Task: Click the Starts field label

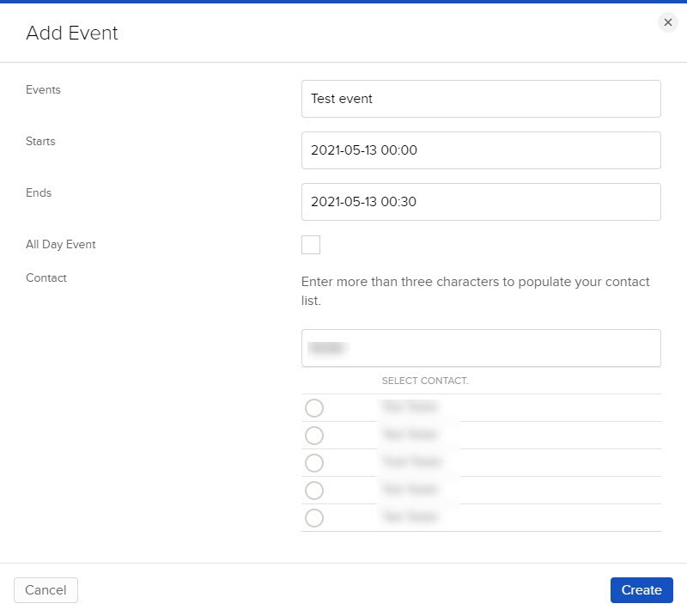Action: pos(40,141)
